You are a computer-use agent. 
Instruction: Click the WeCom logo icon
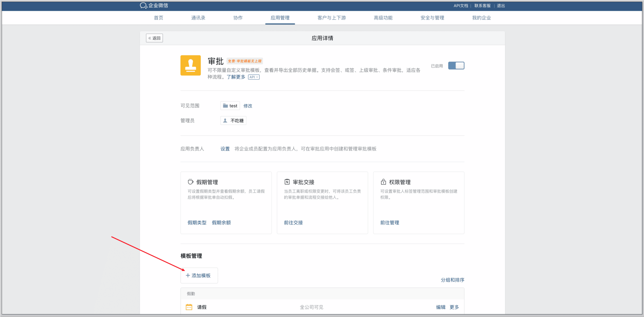(x=143, y=6)
